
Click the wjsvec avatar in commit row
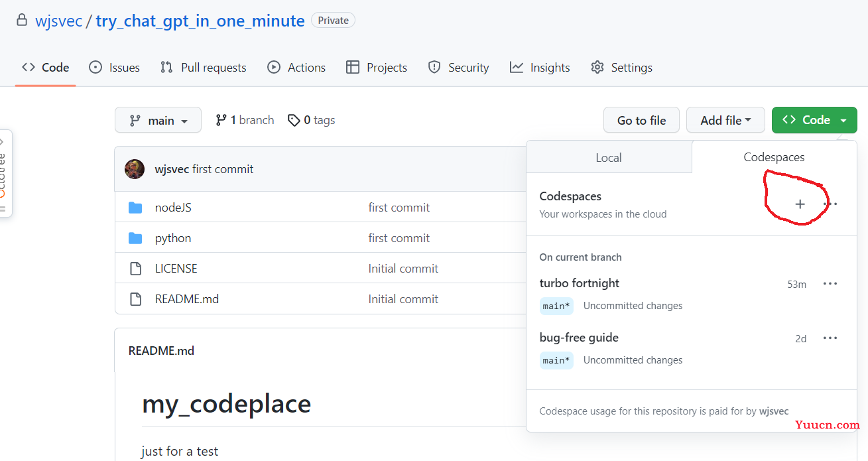(x=135, y=169)
